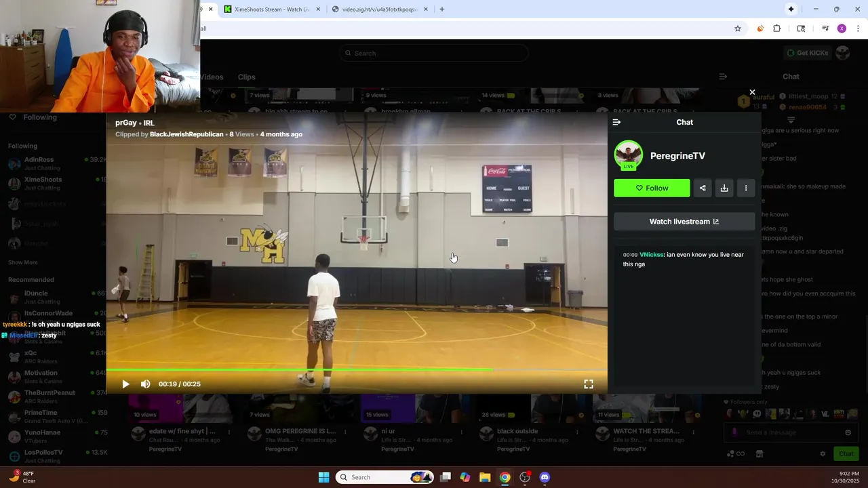Viewport: 868px width, 488px height.
Task: Open the PeregrineTV channel name
Action: [x=677, y=156]
